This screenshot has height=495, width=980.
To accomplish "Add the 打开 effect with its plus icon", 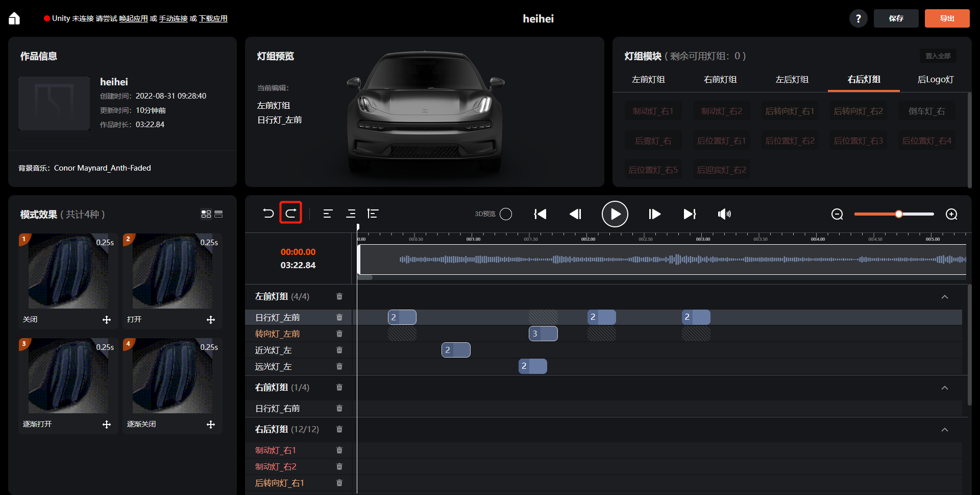I will [x=211, y=320].
